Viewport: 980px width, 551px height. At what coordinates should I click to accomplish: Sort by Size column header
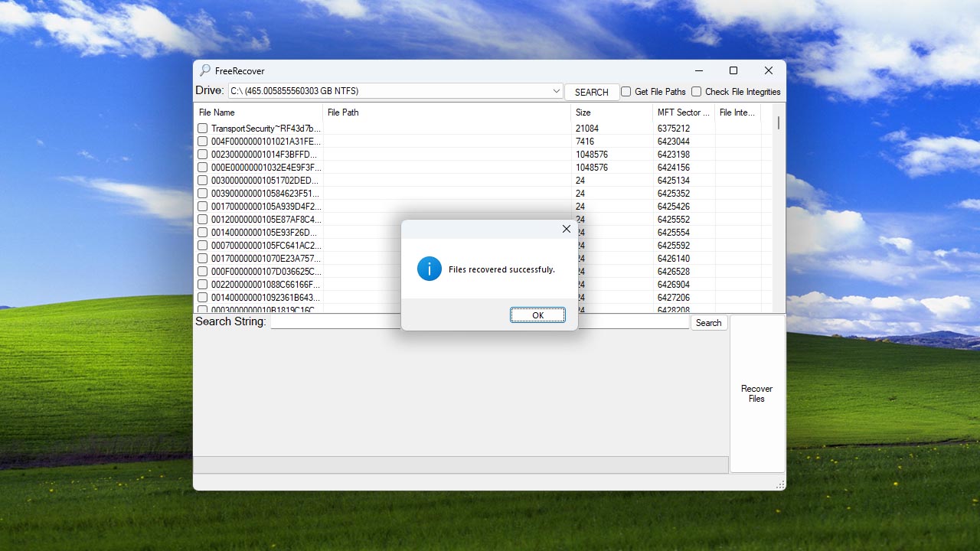[x=612, y=112]
